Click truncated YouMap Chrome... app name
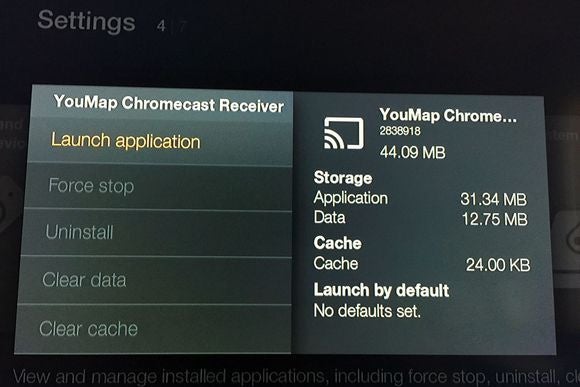This screenshot has width=580, height=387. pos(448,116)
